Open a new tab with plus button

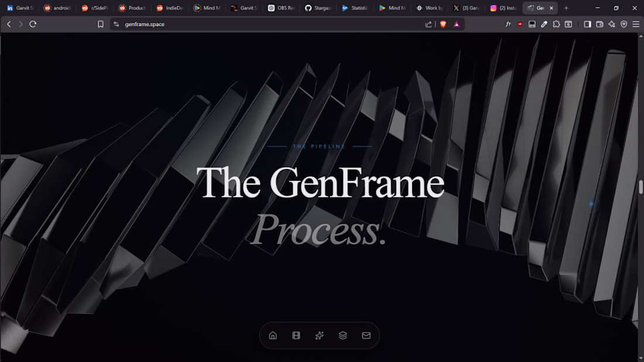(566, 8)
